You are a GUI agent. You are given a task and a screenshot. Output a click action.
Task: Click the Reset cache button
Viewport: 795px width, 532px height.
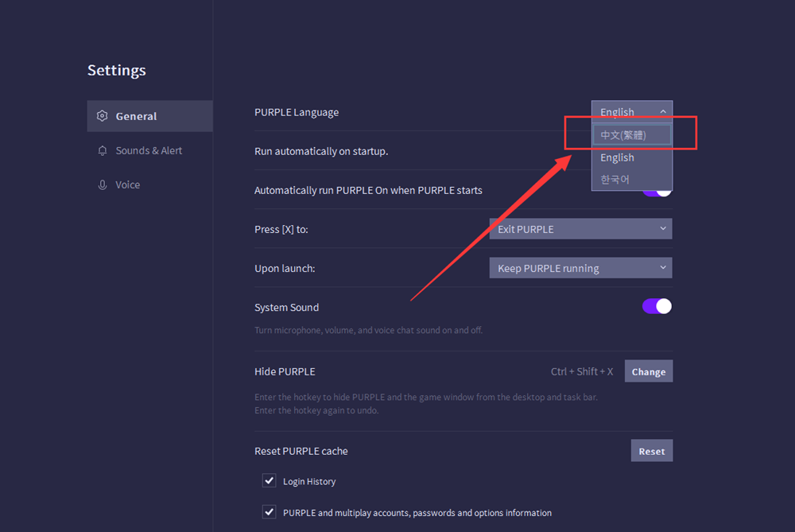(x=652, y=451)
